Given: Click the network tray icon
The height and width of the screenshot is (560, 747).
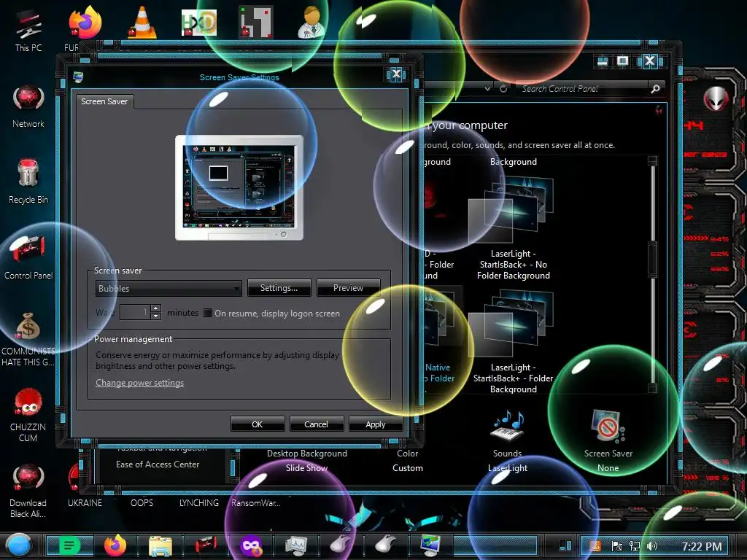Looking at the screenshot, I should [635, 546].
